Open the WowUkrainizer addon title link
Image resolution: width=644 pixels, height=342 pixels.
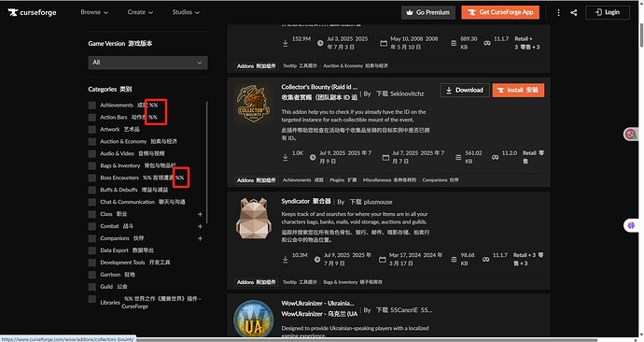pos(319,308)
